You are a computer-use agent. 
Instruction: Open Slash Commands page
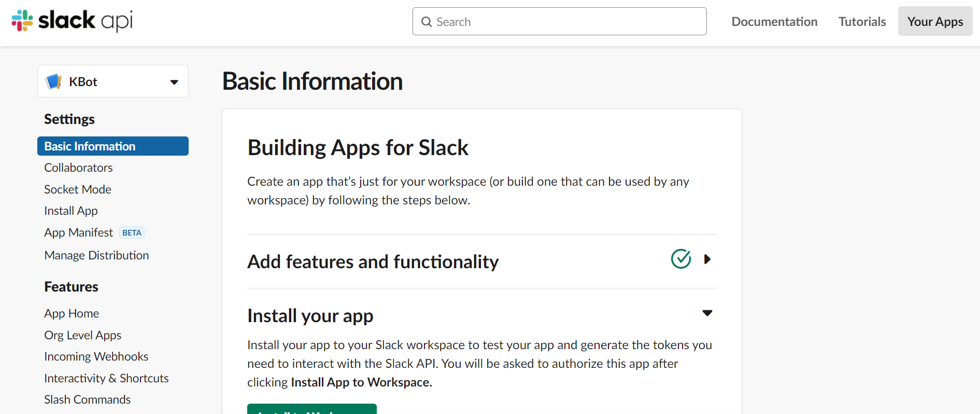click(87, 399)
